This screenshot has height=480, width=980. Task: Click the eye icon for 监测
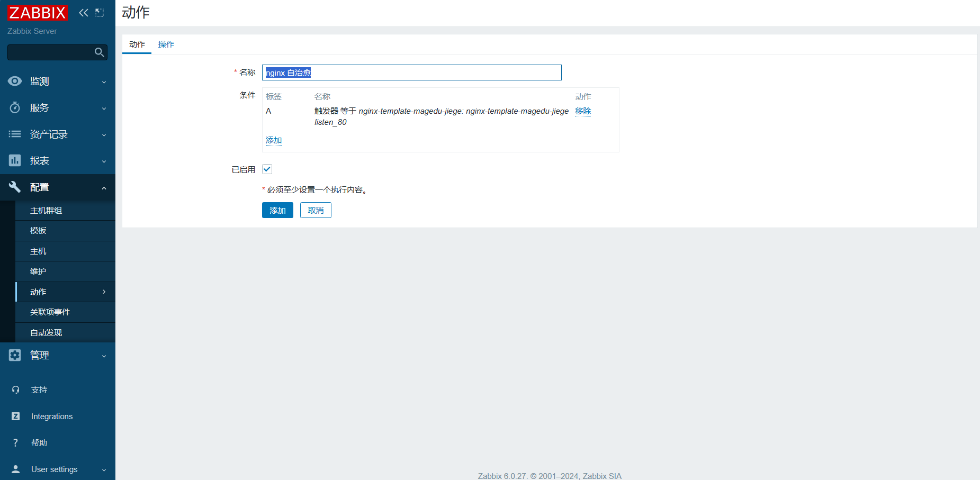15,81
